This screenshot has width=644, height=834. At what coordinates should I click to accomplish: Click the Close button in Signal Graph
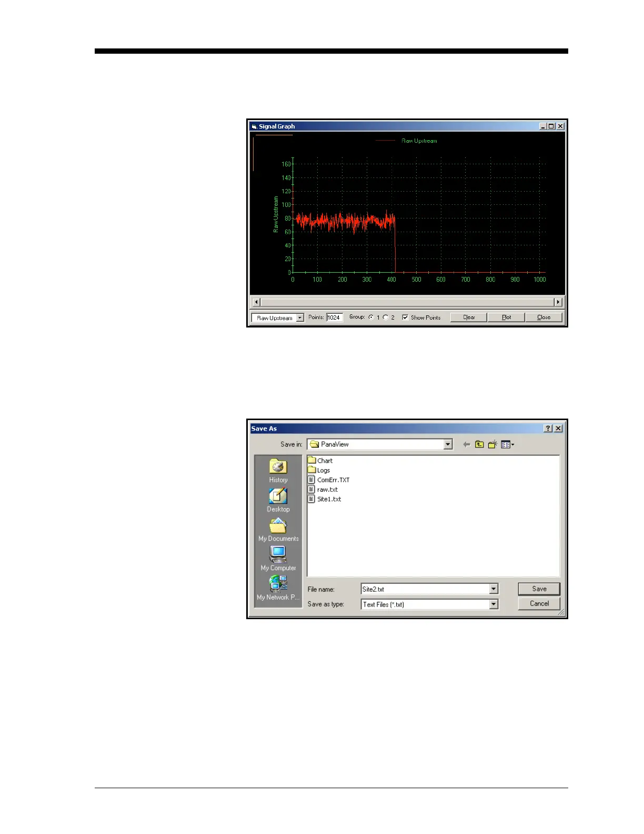click(x=544, y=317)
